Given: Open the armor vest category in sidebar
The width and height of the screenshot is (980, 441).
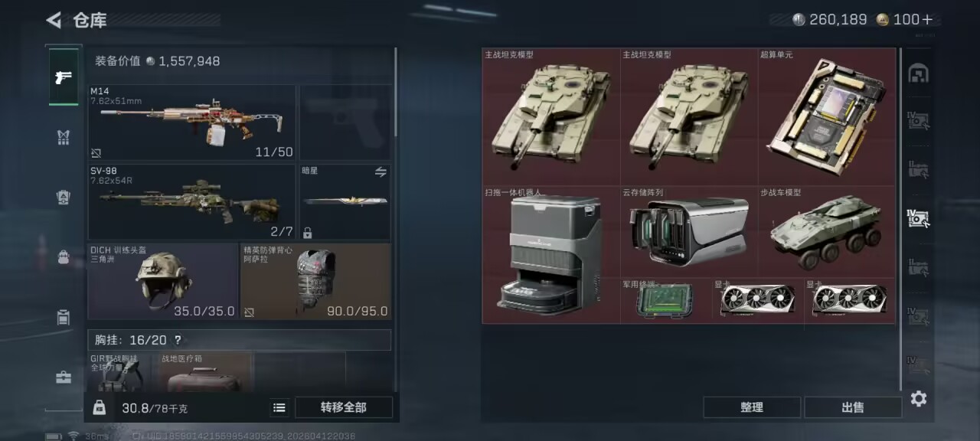Looking at the screenshot, I should point(64,138).
